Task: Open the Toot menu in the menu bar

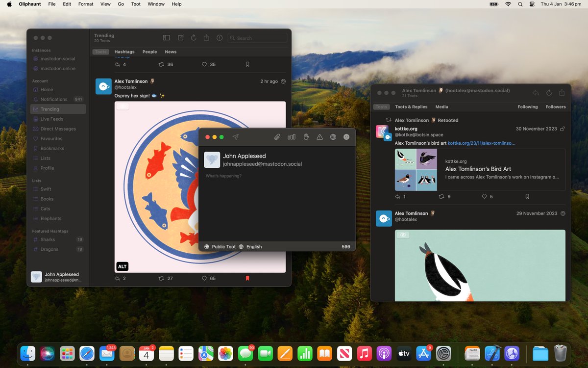Action: point(136,4)
